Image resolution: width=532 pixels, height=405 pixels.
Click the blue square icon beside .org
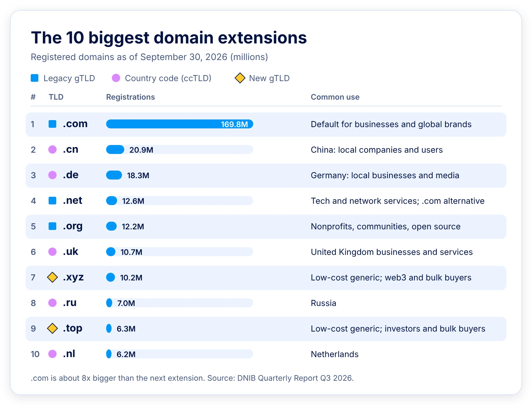pos(52,226)
